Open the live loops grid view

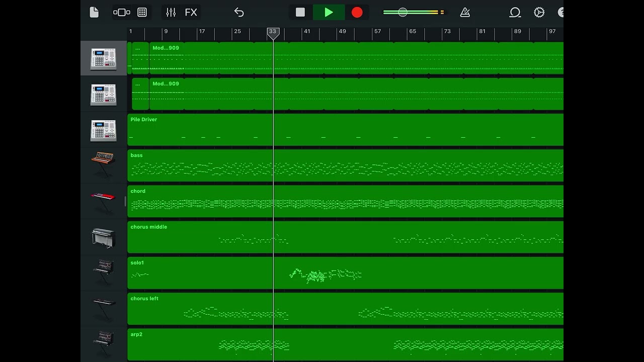[142, 13]
